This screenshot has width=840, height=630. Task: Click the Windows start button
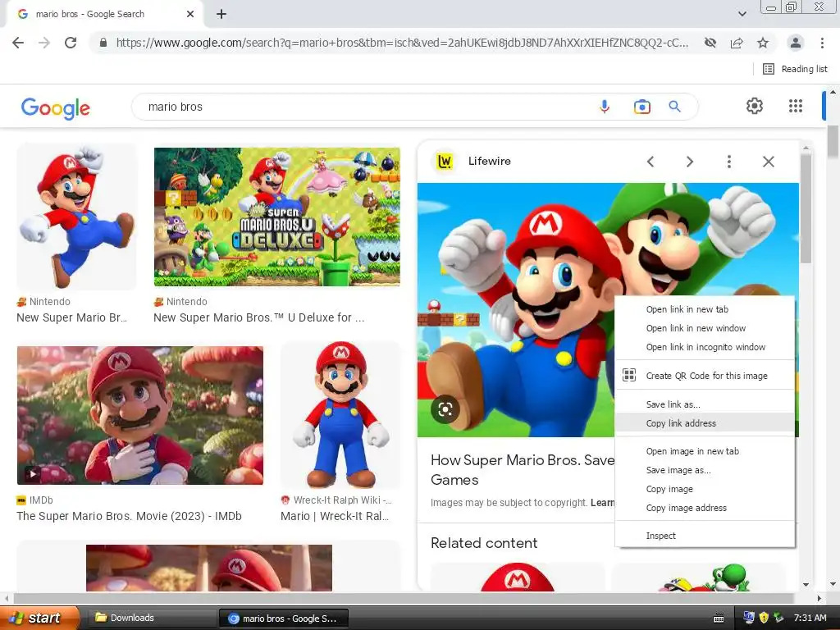pos(39,619)
